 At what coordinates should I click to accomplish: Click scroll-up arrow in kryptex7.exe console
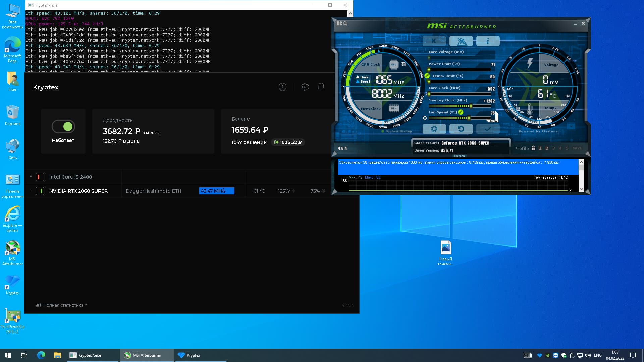click(350, 14)
